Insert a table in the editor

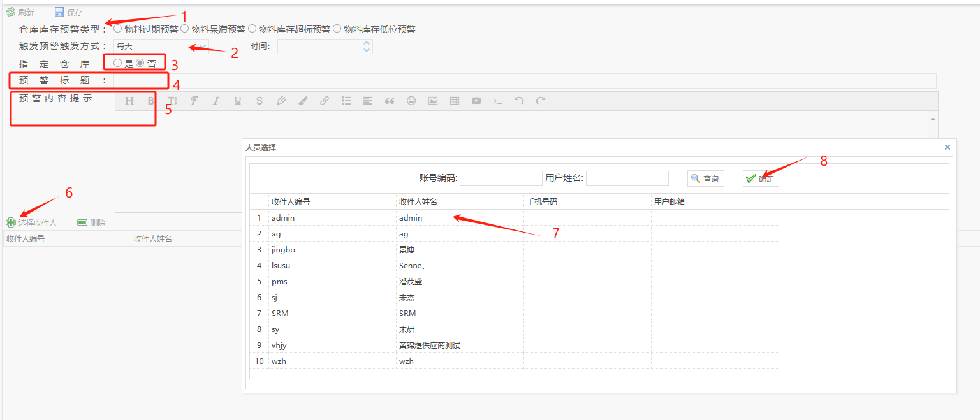click(x=455, y=101)
